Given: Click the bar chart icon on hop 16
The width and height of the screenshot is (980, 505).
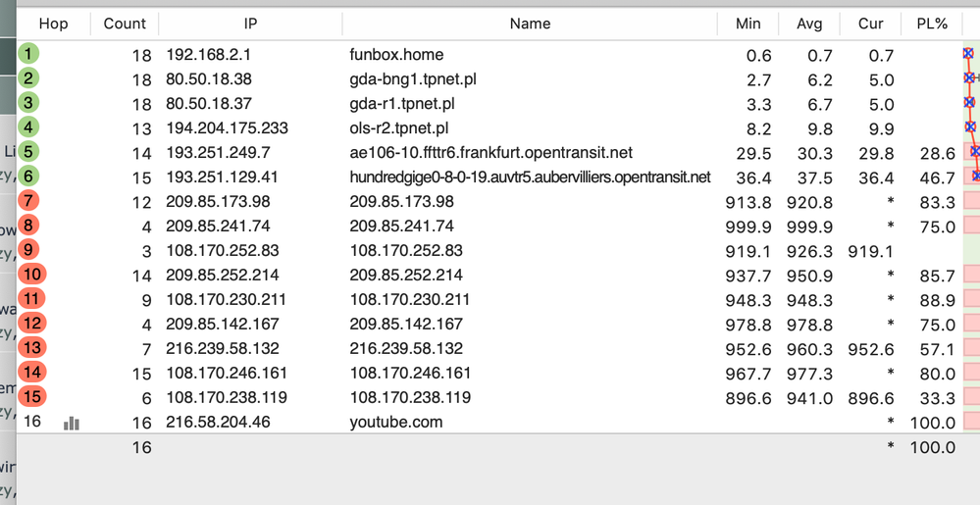Looking at the screenshot, I should click(x=72, y=423).
